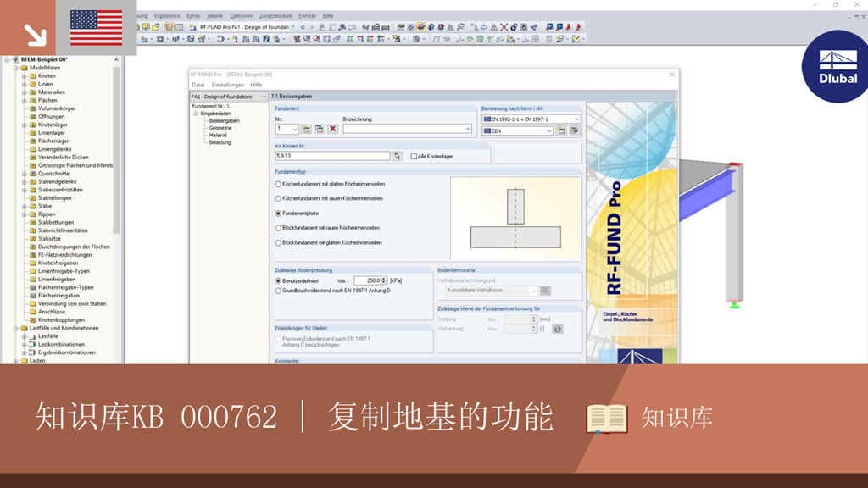Select Basisangaben in the dialog tree
This screenshot has height=488, width=868.
coord(224,120)
